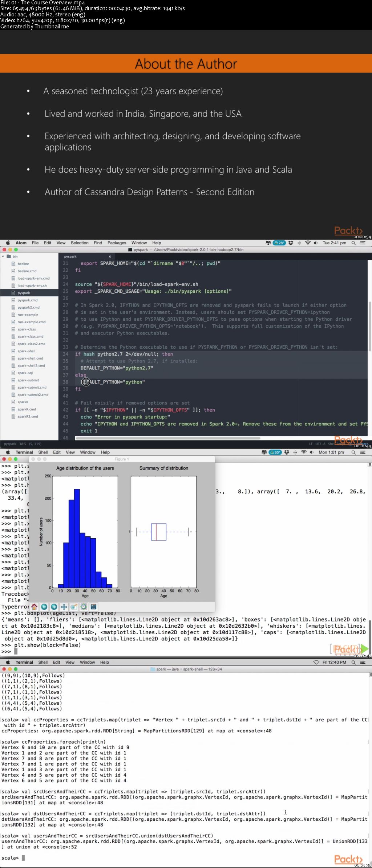Click Forward arrow in Figure 1 toolbar
372x868 pixels.
click(x=54, y=607)
